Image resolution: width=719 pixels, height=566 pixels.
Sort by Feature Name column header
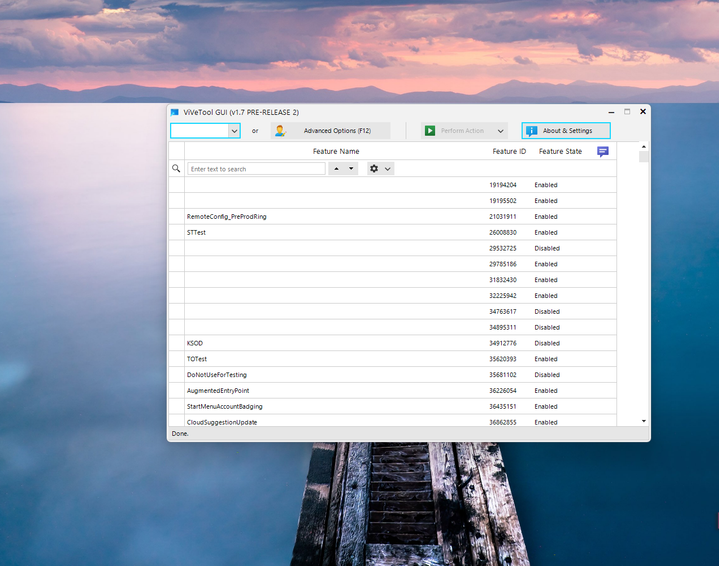tap(336, 152)
